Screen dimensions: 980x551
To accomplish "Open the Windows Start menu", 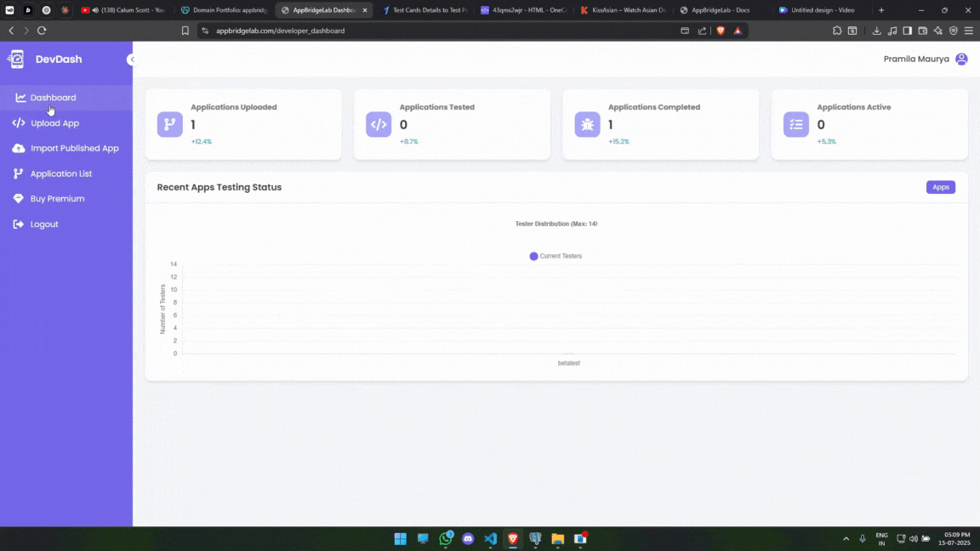I will (x=401, y=538).
